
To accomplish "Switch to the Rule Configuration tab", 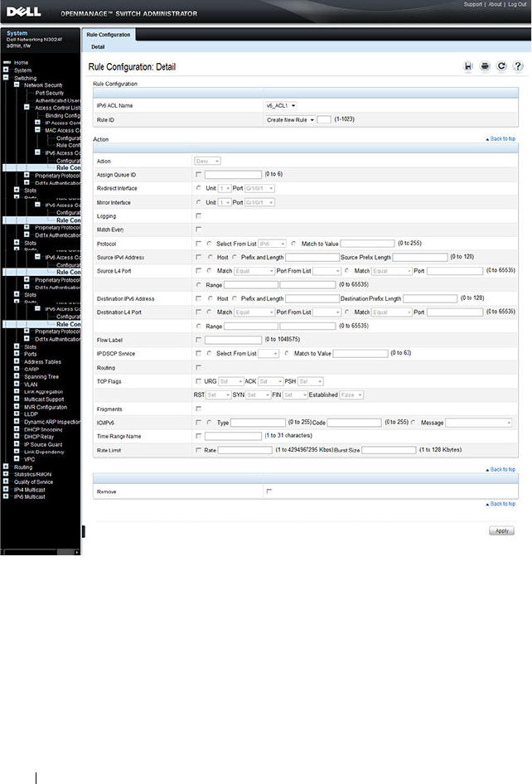I will 109,35.
